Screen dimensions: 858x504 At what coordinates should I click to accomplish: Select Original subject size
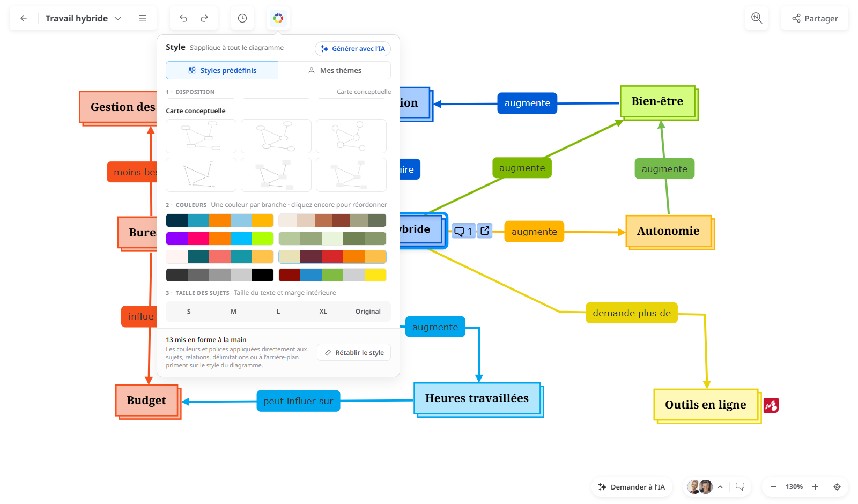(368, 311)
